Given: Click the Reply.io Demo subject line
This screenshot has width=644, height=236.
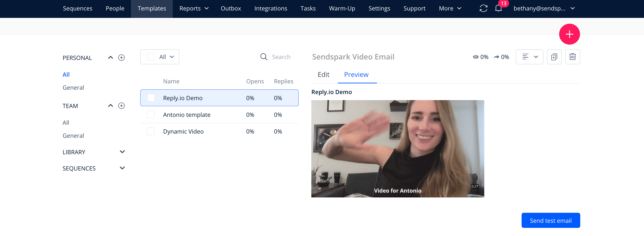Looking at the screenshot, I should point(332,92).
